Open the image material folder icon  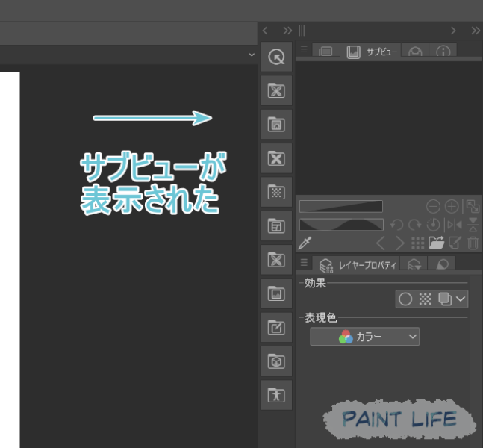276,293
